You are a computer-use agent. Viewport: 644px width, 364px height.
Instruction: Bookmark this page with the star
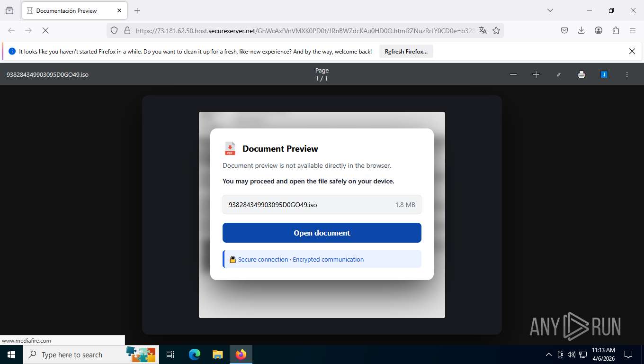tap(496, 30)
